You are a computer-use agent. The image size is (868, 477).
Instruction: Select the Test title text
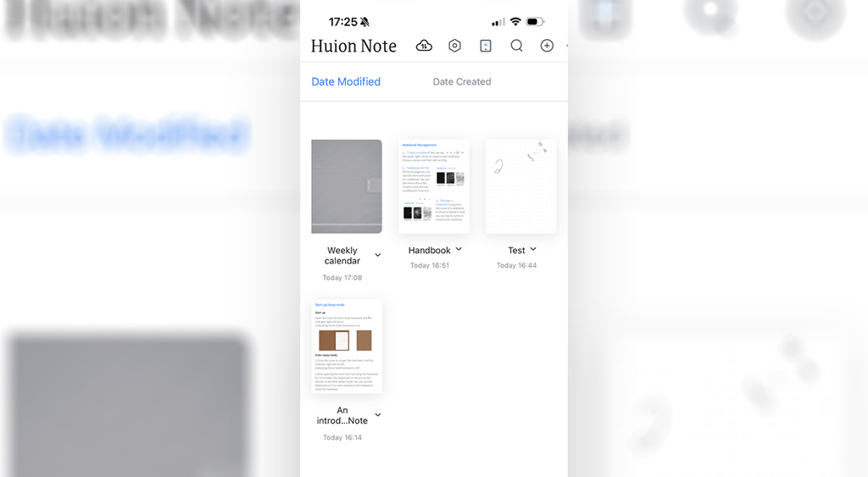(x=516, y=251)
